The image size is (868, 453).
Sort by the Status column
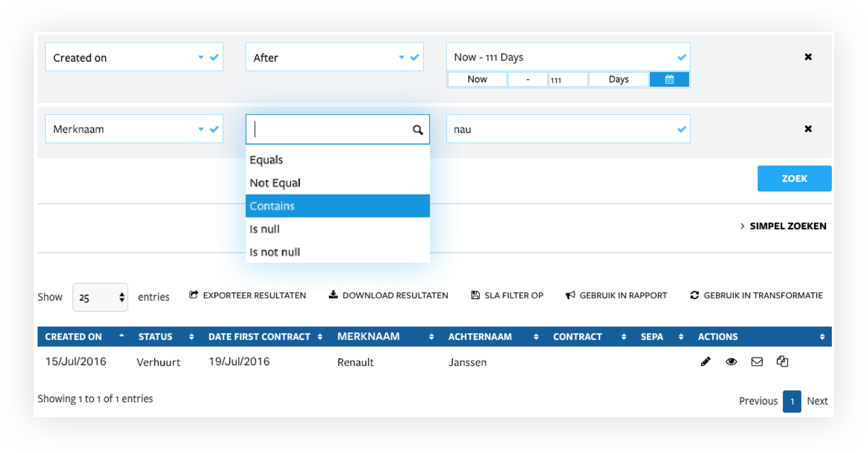click(165, 337)
